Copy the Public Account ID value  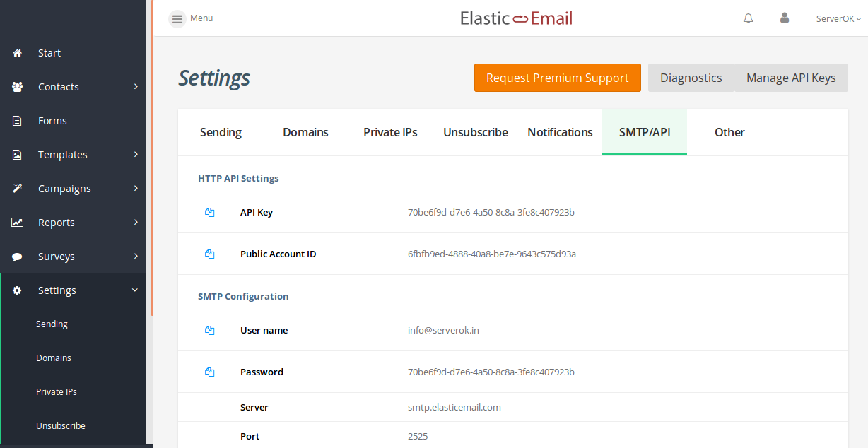click(x=210, y=254)
